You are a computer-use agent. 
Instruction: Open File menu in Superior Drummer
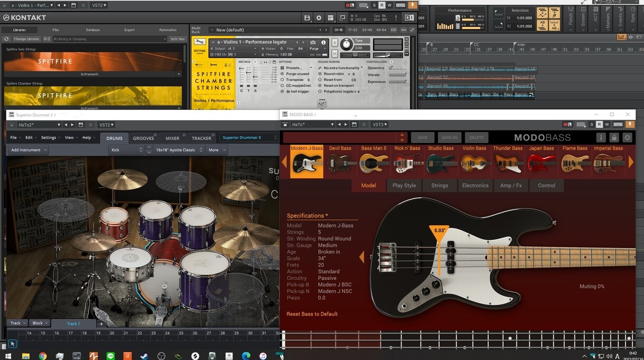click(15, 138)
